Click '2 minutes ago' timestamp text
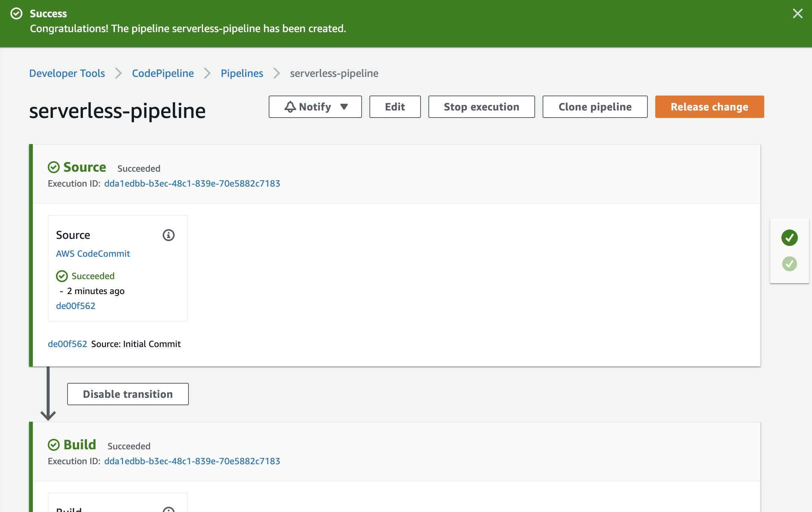Image resolution: width=812 pixels, height=512 pixels. pyautogui.click(x=96, y=291)
